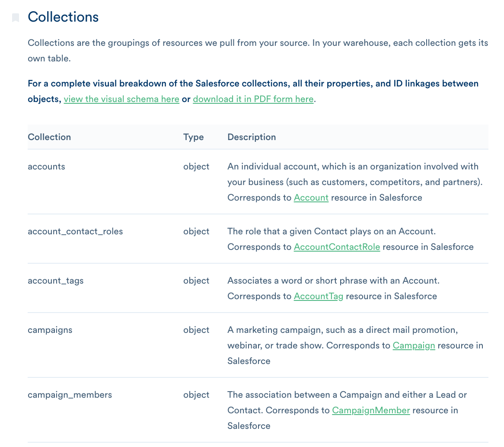Select the account_tags collection name
This screenshot has height=447, width=504.
56,281
